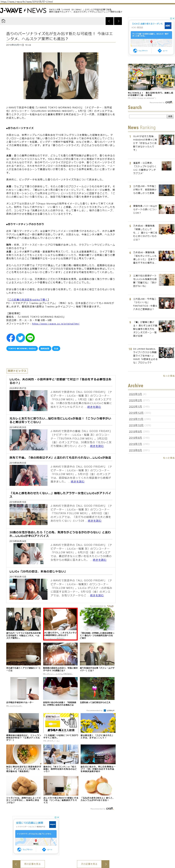Click the right arrow next-article icon at top

pos(118,21)
